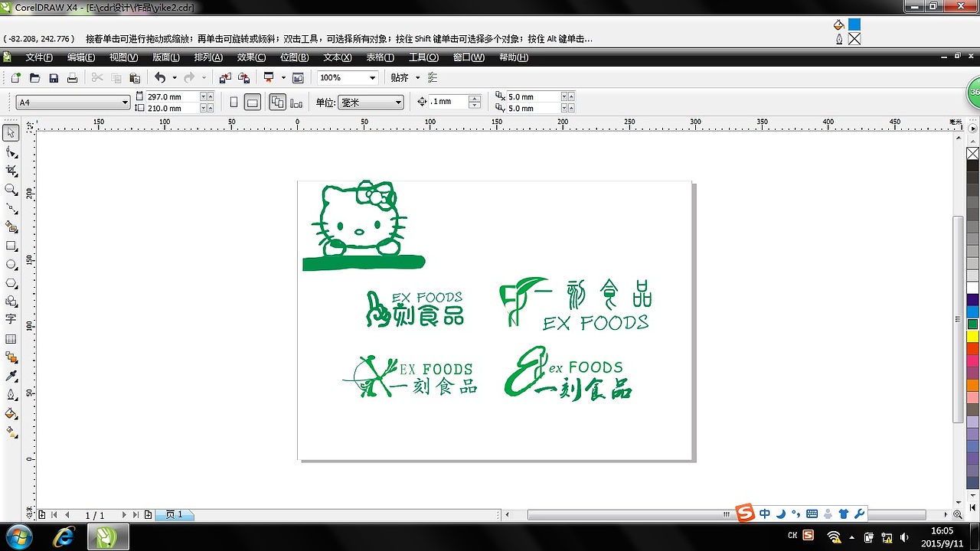Select the Zoom magnifier tool in toolbox
The image size is (980, 551).
pyautogui.click(x=11, y=189)
